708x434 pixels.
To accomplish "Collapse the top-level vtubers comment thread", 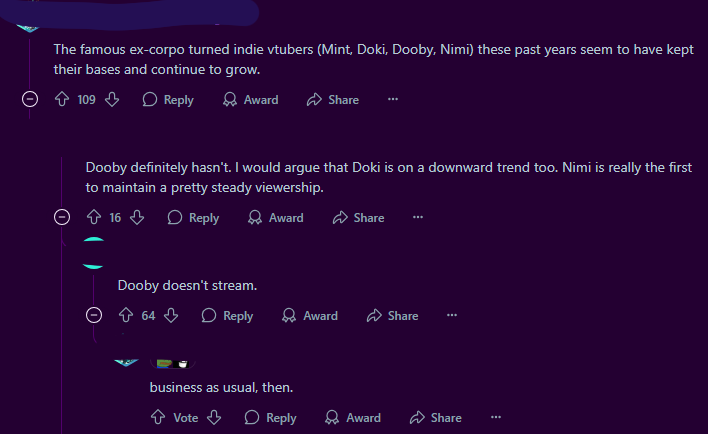I will [x=30, y=100].
